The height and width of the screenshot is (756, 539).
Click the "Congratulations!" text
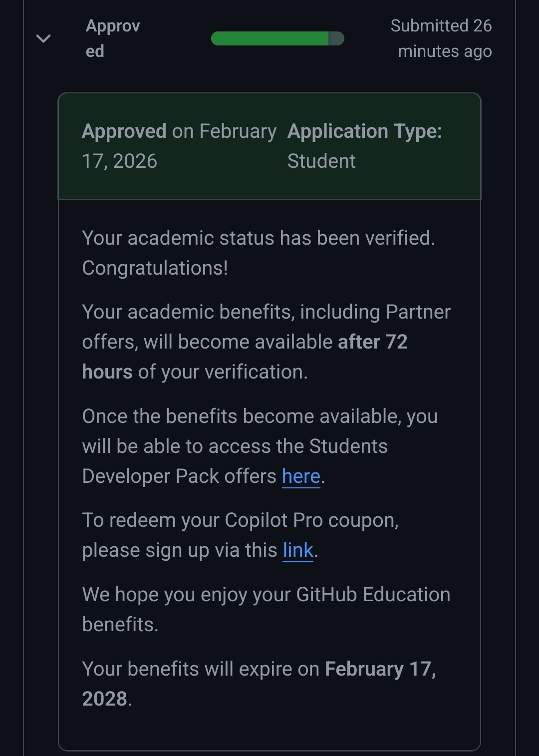coord(155,268)
